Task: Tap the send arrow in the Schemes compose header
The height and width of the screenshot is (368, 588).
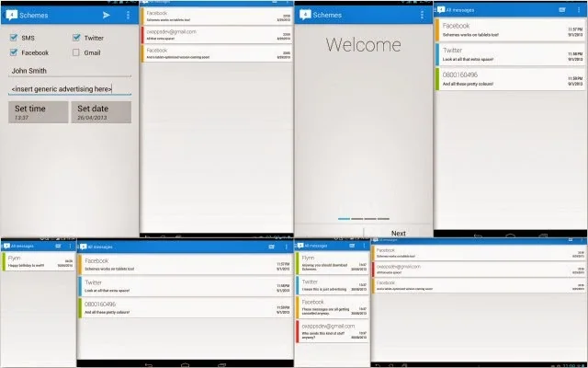Action: click(x=107, y=15)
